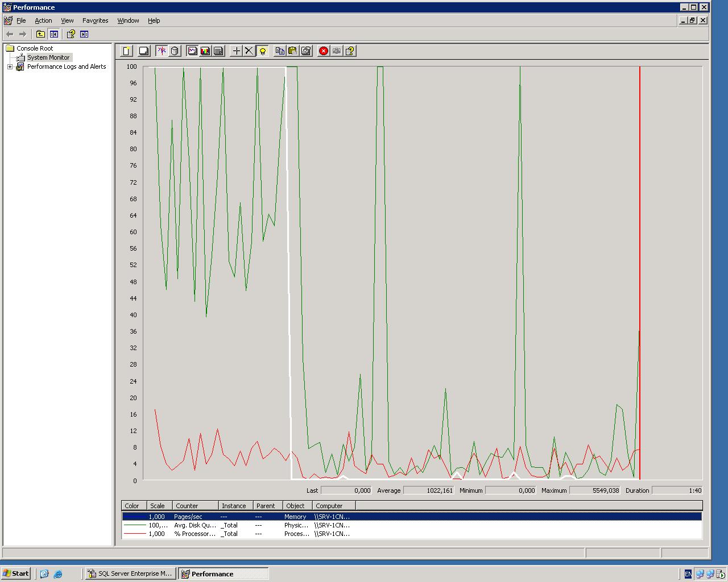Click the Add counter plus icon
Screen dimensions: 728x582
coord(237,51)
